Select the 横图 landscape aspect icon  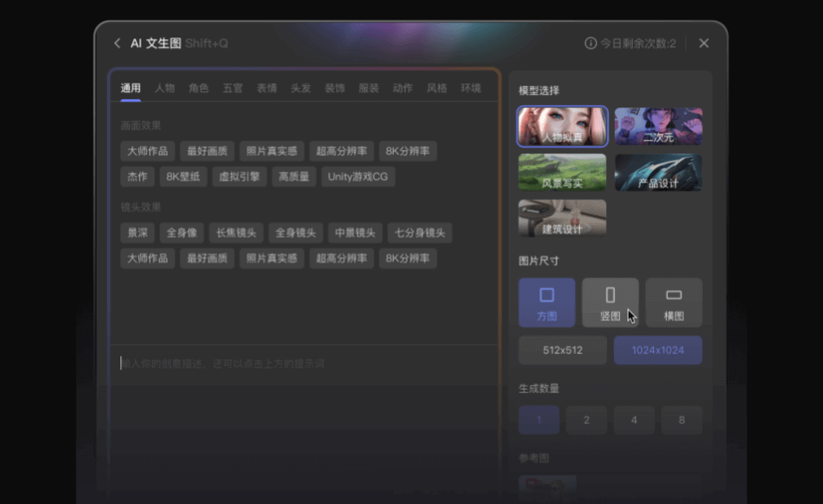coord(675,302)
